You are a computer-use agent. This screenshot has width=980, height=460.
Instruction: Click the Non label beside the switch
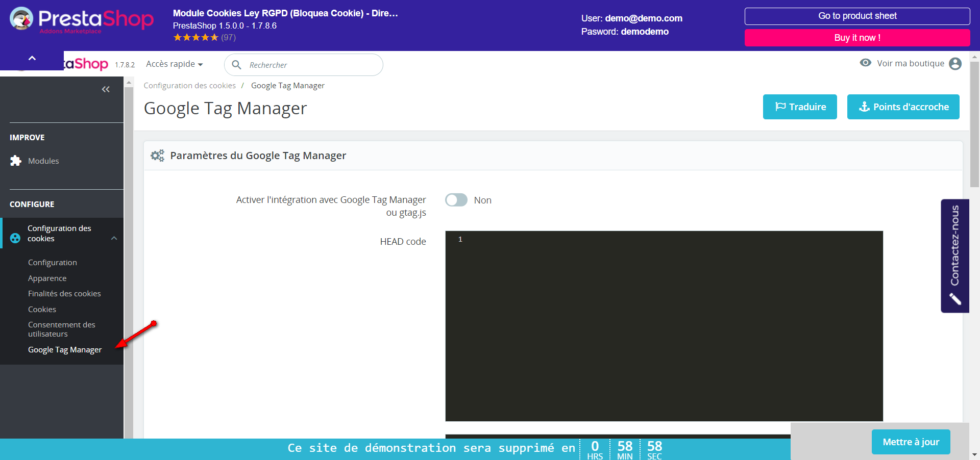pos(483,200)
